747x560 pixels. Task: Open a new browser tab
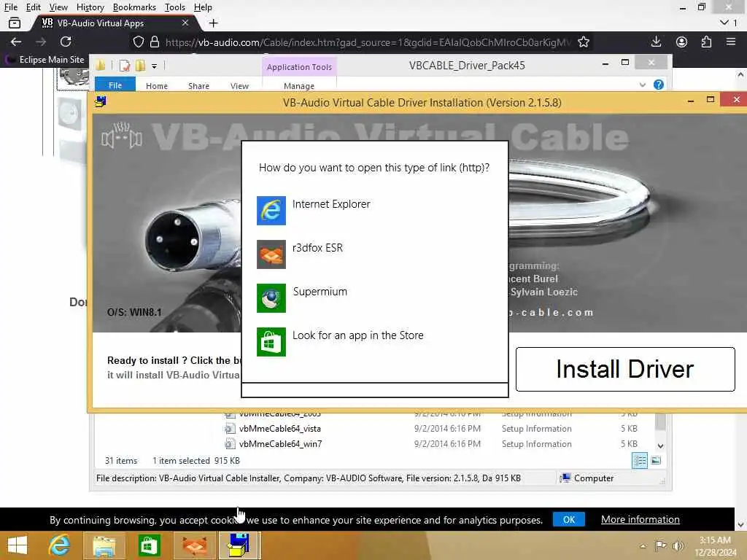(214, 23)
